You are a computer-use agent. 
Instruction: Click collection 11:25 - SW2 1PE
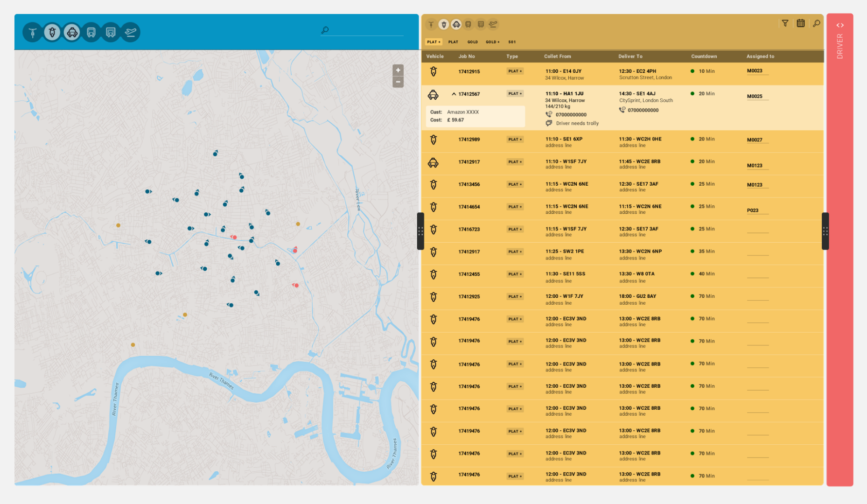(x=565, y=252)
